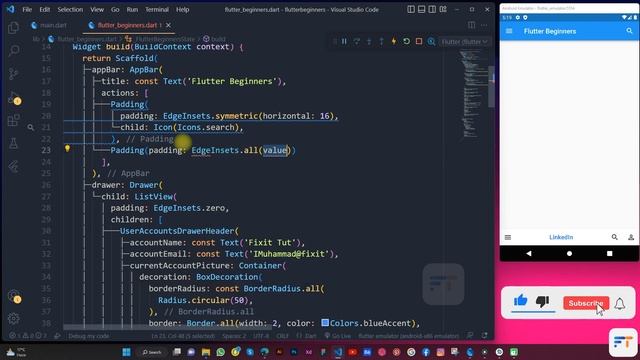Tap the LinkedIn link in emulator bottom bar
This screenshot has height=360, width=640.
pos(561,237)
